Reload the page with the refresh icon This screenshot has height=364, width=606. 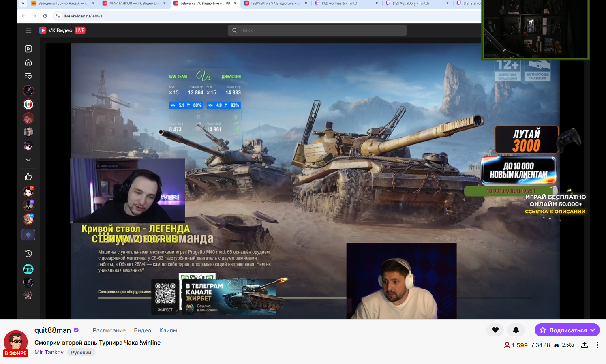45,16
